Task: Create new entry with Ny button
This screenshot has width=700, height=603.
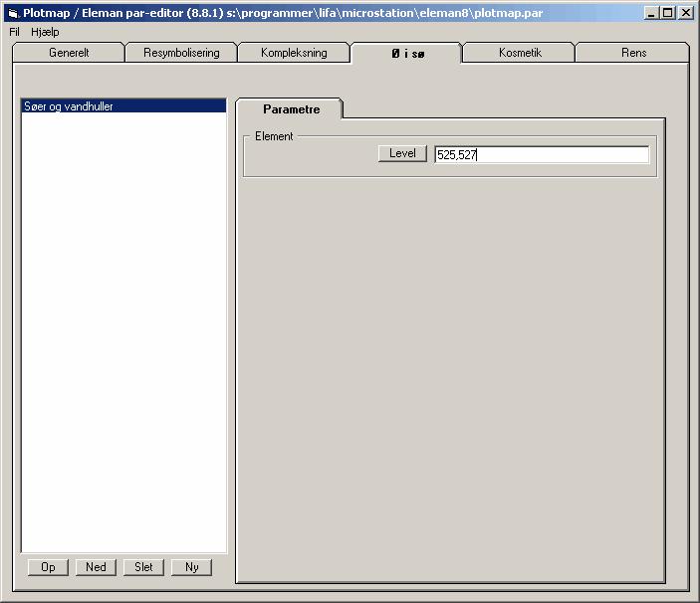Action: click(191, 567)
